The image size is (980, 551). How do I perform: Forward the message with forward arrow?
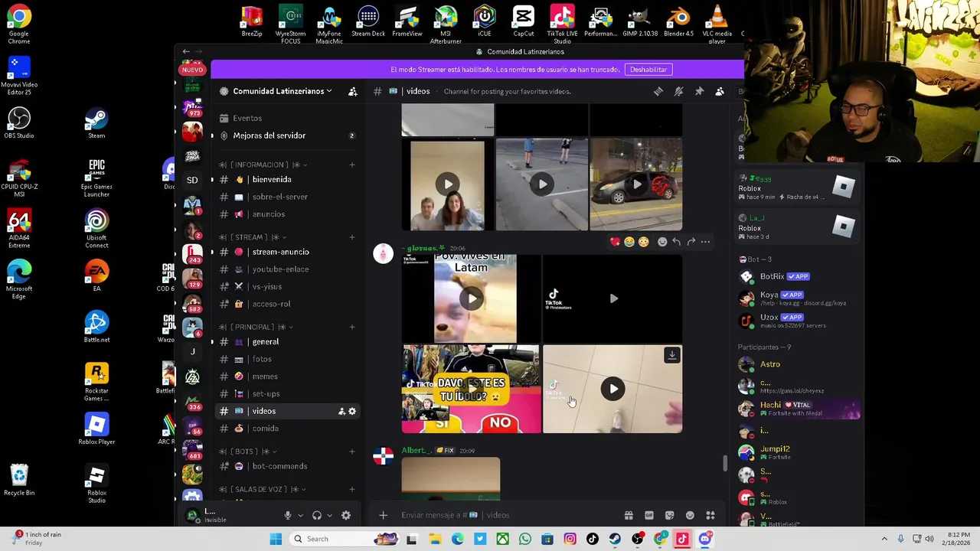tap(691, 242)
